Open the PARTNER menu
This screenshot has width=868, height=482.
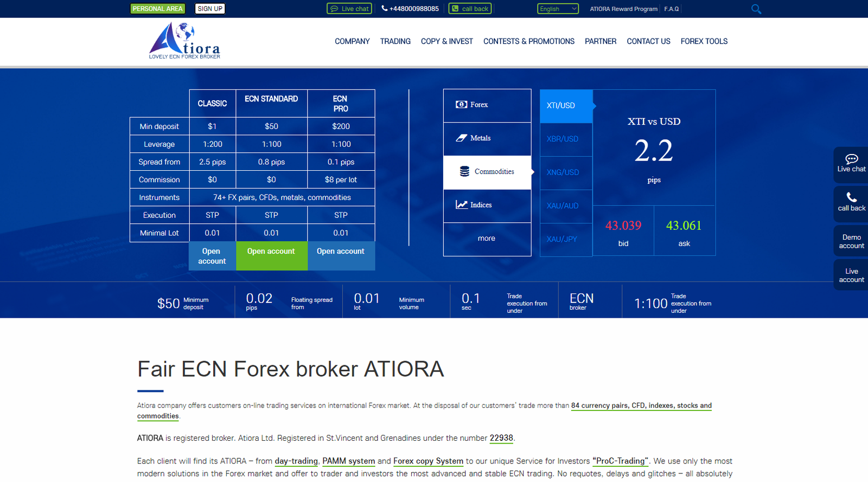click(601, 41)
